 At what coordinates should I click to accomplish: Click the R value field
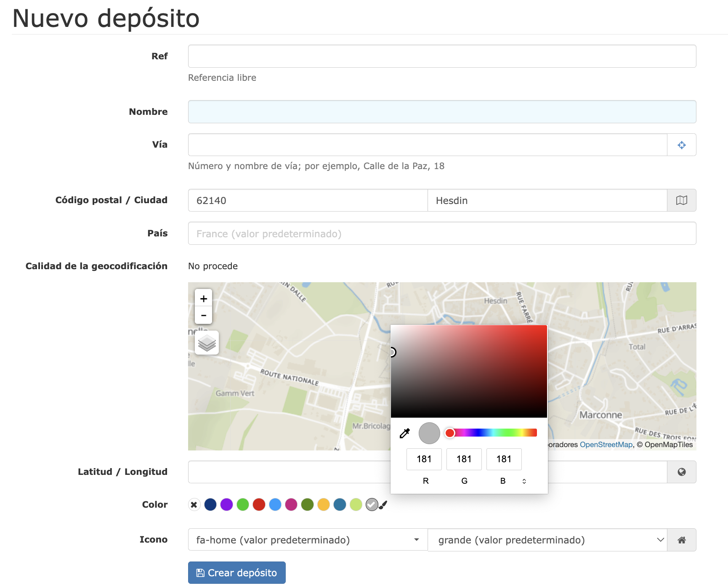pos(424,459)
